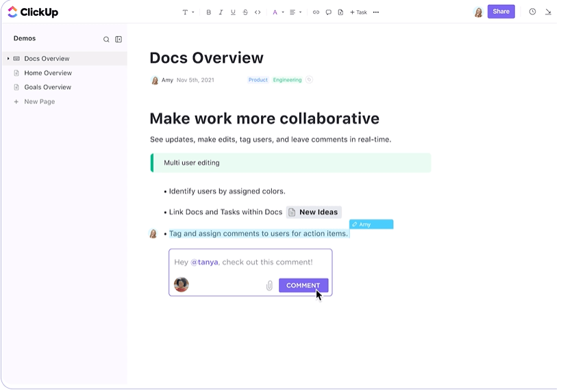Open the Home Overview page
This screenshot has width=561, height=392.
click(x=48, y=73)
